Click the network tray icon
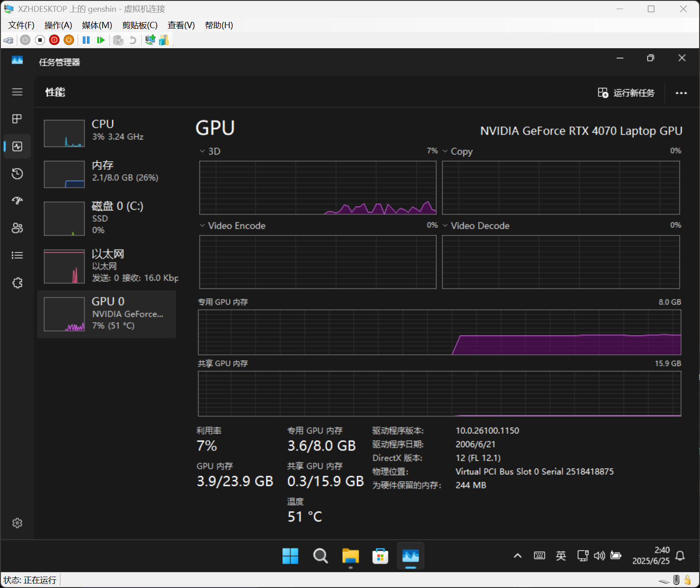 coord(583,555)
